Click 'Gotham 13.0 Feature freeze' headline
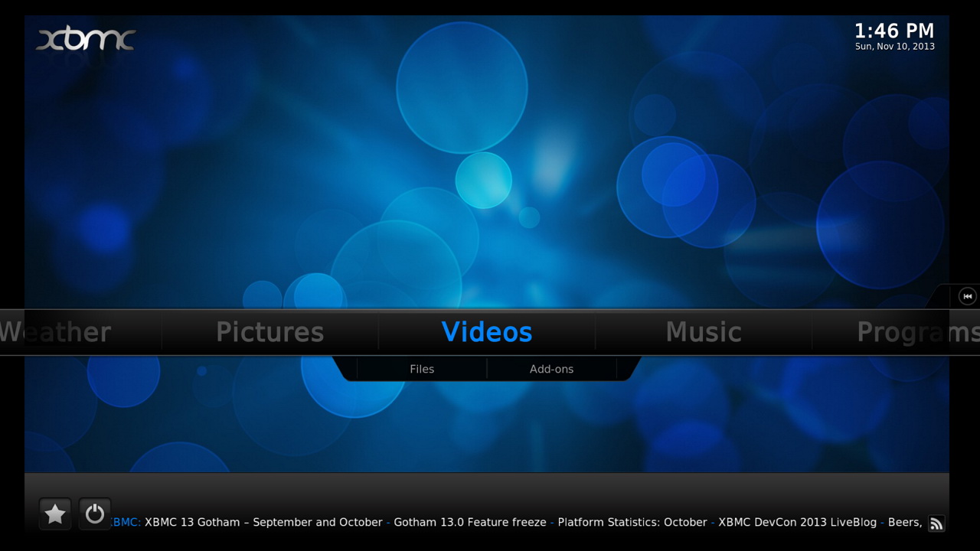This screenshot has height=551, width=980. point(470,522)
